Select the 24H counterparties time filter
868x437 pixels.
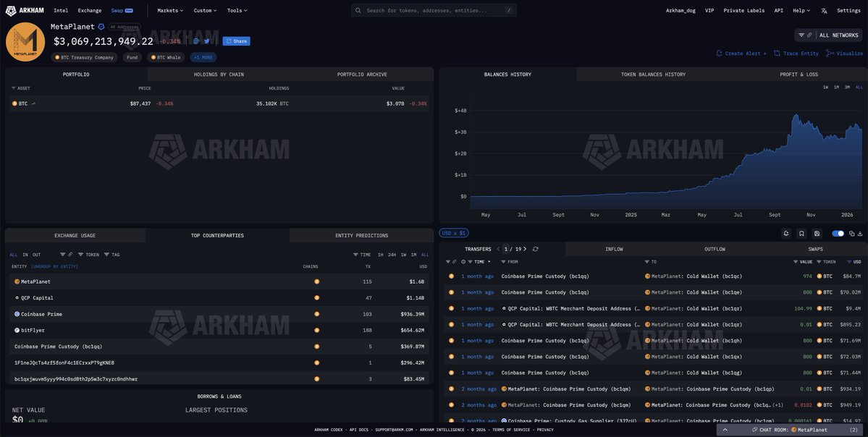392,255
